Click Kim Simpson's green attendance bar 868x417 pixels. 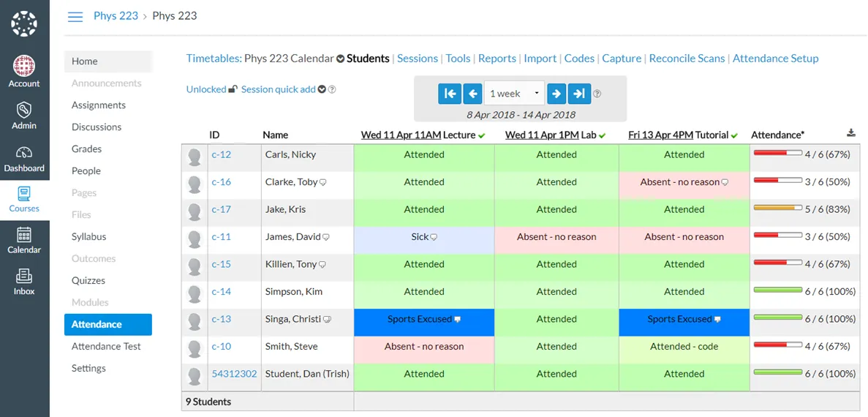778,290
